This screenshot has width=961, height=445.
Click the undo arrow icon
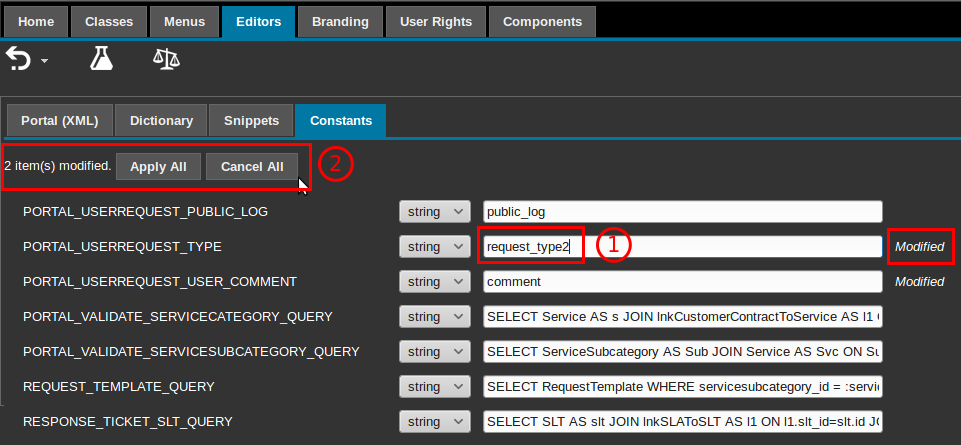pyautogui.click(x=19, y=60)
